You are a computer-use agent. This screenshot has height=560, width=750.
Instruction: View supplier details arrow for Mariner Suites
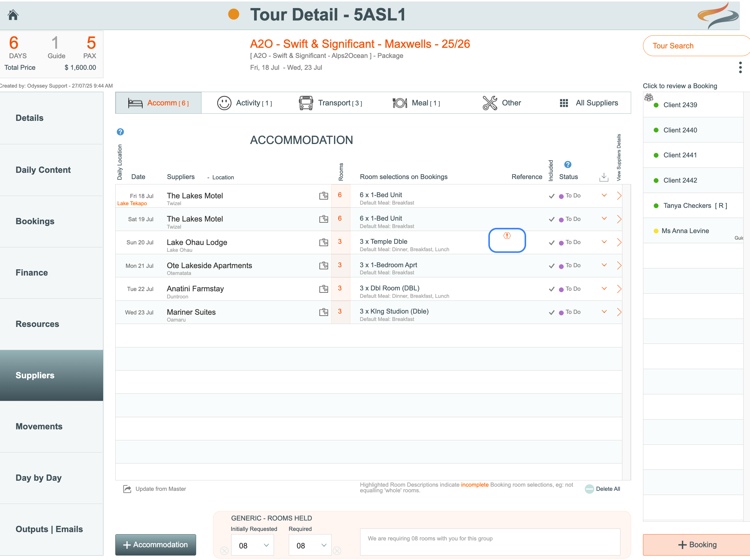coord(619,312)
